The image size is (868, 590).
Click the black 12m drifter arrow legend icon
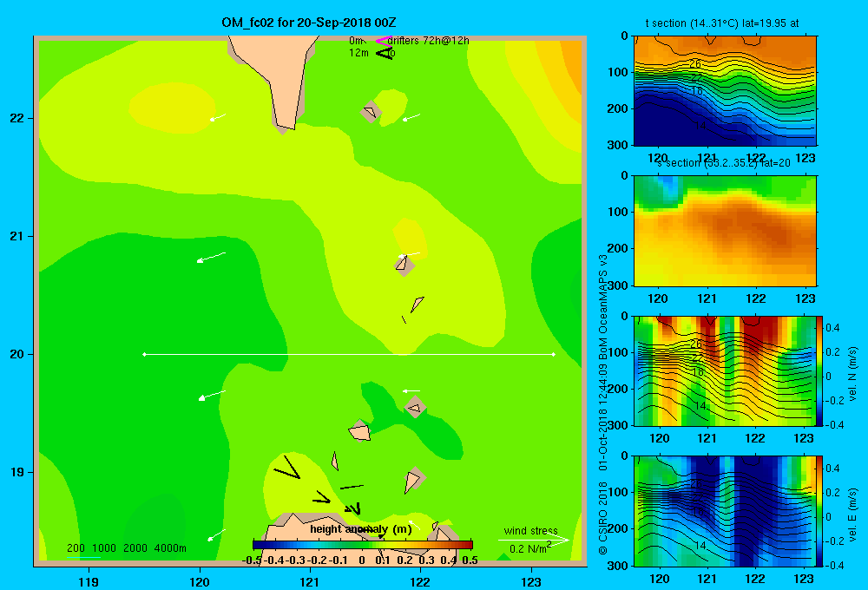coord(385,54)
